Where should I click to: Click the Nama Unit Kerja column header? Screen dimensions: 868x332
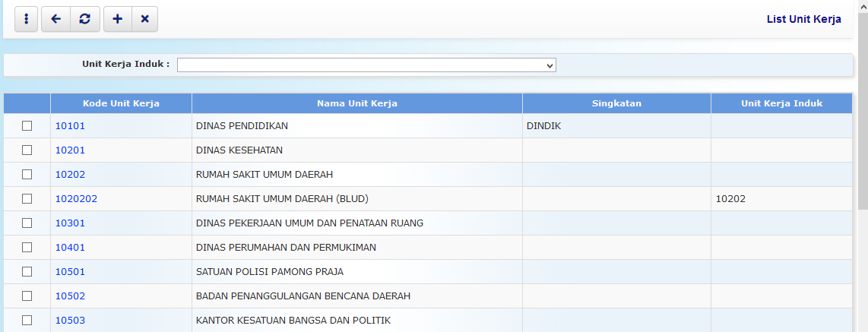click(356, 103)
